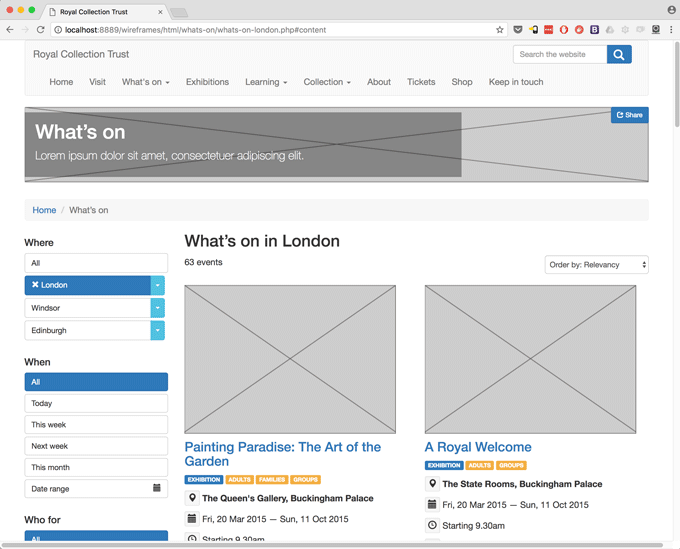Filter events by This month
The height and width of the screenshot is (549, 680).
[96, 467]
